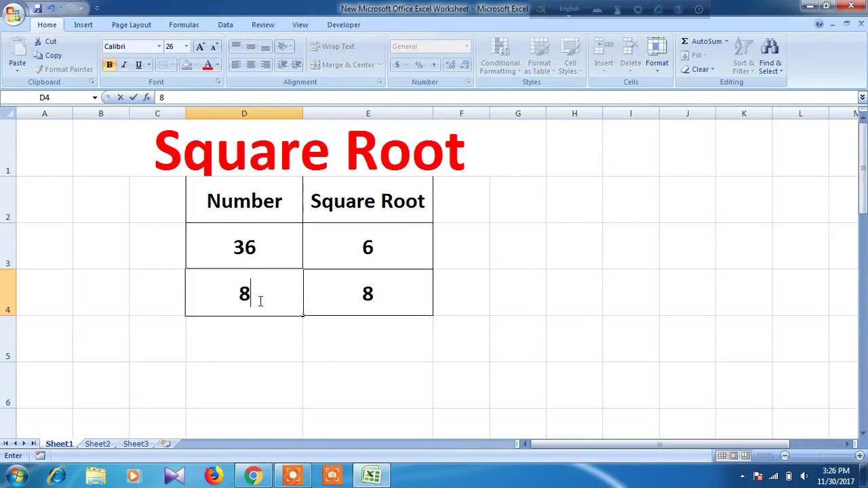Click the AutoSum button
Viewport: 868px width, 488px height.
(x=704, y=41)
